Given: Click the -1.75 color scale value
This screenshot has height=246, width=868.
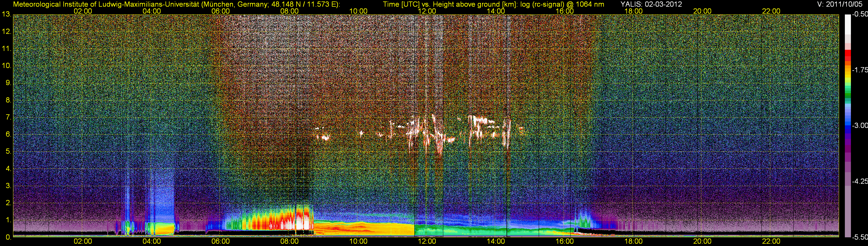Looking at the screenshot, I should pyautogui.click(x=860, y=70).
